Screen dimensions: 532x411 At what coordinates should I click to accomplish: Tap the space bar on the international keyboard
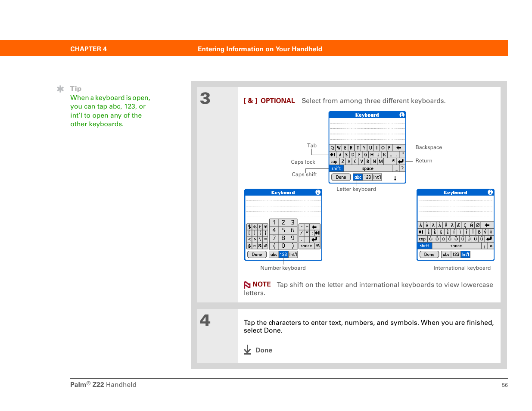coord(456,246)
